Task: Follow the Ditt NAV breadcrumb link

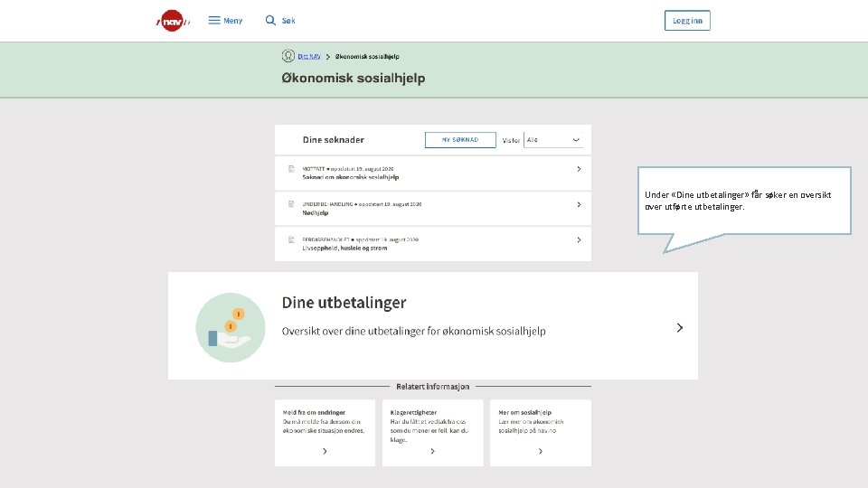Action: 309,56
